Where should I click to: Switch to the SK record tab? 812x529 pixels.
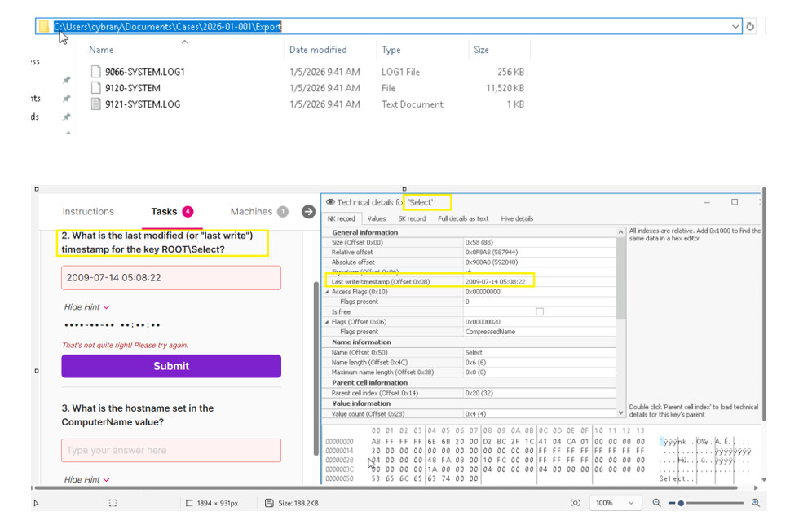[411, 218]
